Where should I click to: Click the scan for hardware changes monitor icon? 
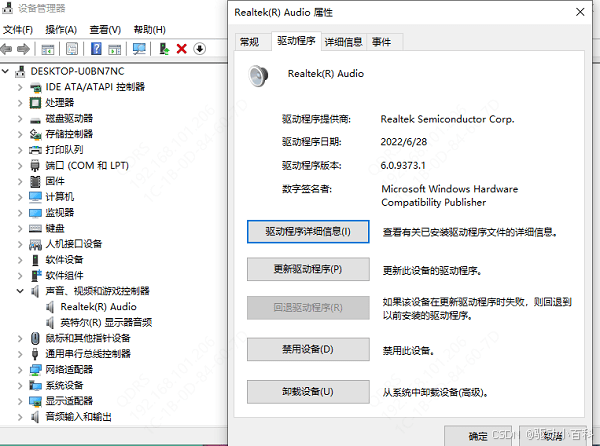[139, 49]
